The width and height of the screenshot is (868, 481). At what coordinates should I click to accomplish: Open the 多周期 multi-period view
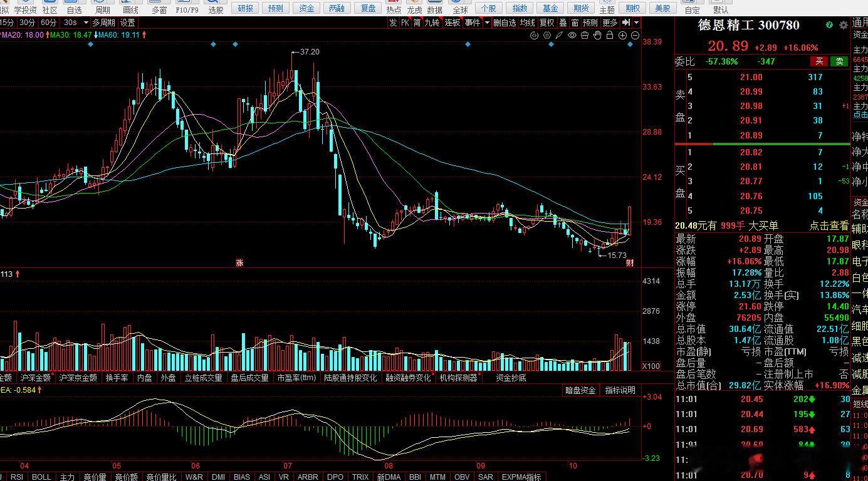click(104, 23)
